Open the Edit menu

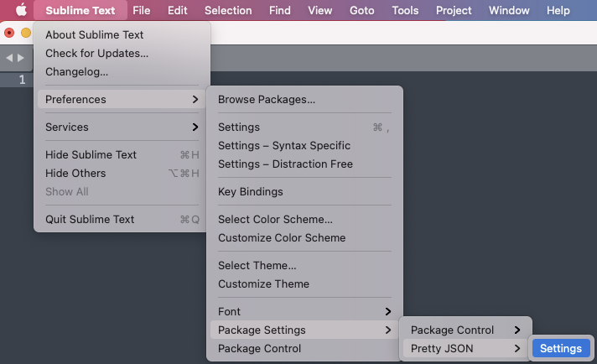178,10
